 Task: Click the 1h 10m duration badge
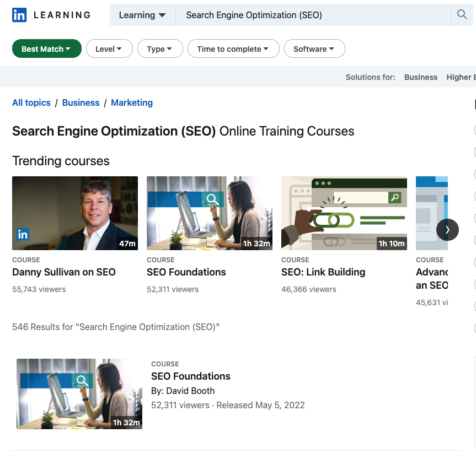pos(391,244)
